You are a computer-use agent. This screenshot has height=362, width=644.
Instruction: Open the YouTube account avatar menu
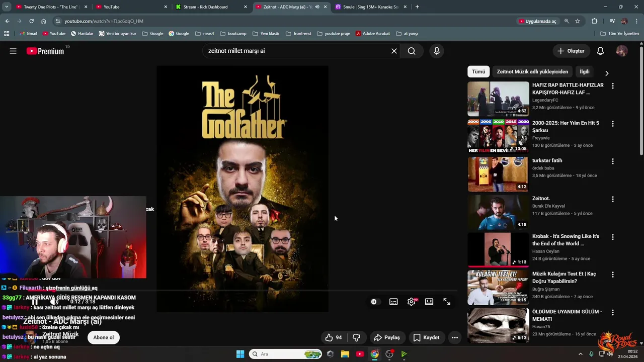[x=622, y=51]
